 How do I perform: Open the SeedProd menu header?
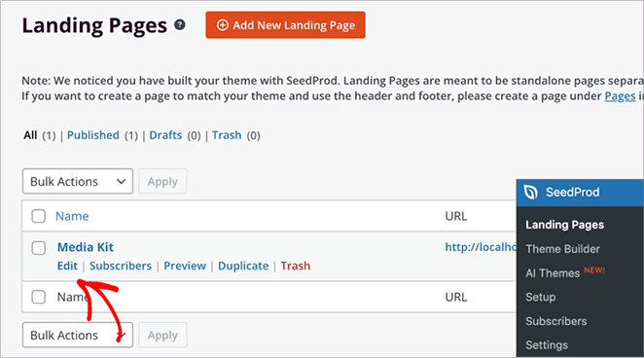580,193
